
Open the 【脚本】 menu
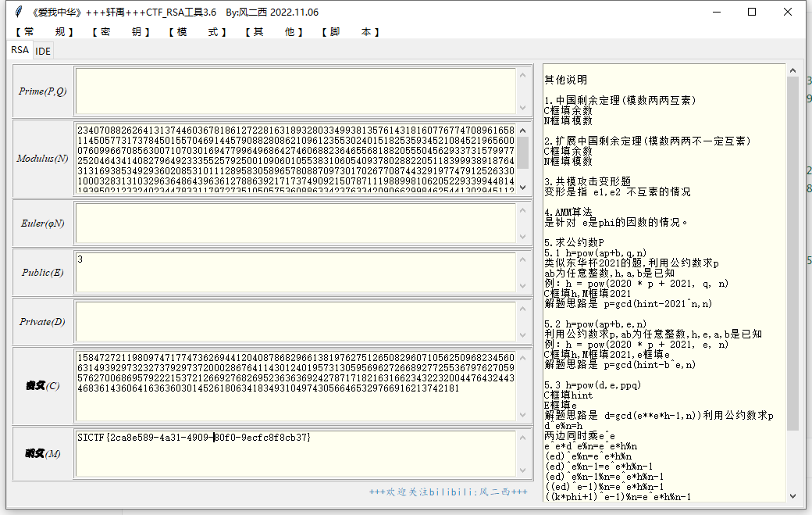[x=351, y=32]
